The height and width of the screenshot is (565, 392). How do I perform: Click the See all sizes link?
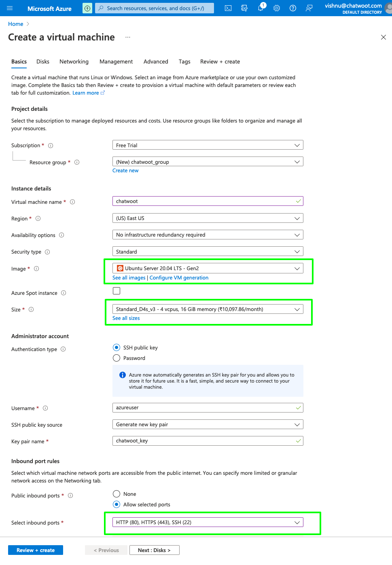(126, 318)
